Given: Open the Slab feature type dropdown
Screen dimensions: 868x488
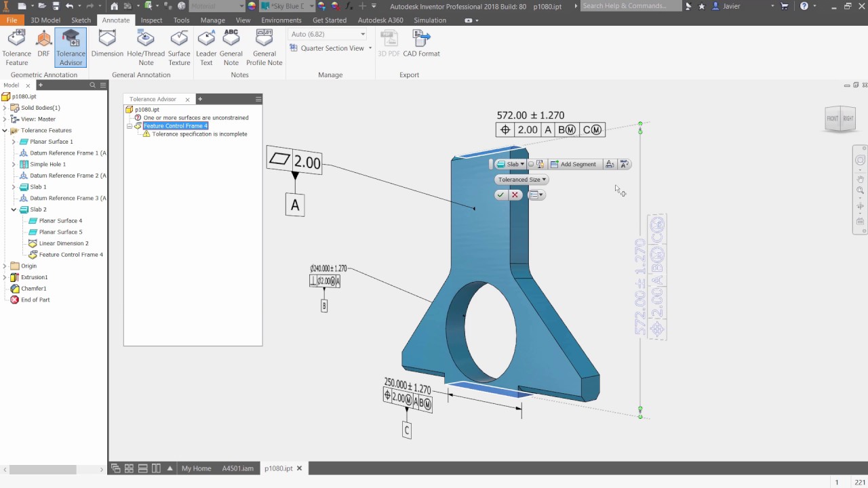Looking at the screenshot, I should tap(510, 164).
